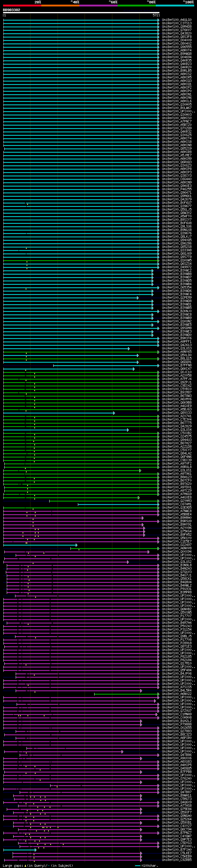Image resolution: width=197 pixels, height=868 pixels.
Task: Open hit UniRef100_Q8S3F8
Action: 176,37
